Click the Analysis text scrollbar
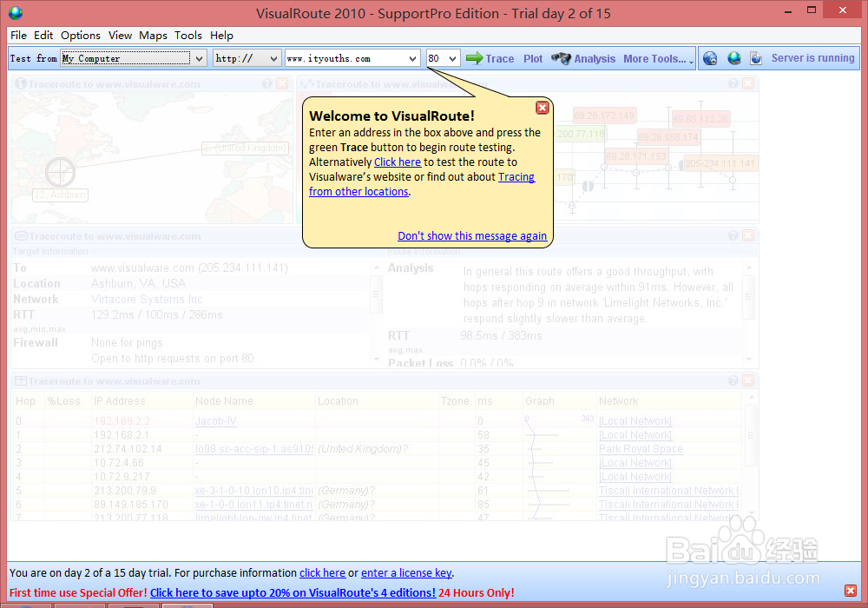 pos(748,313)
